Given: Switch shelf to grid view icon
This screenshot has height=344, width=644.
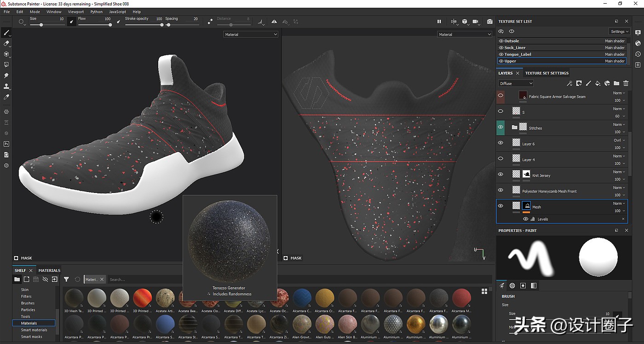Looking at the screenshot, I should [484, 291].
